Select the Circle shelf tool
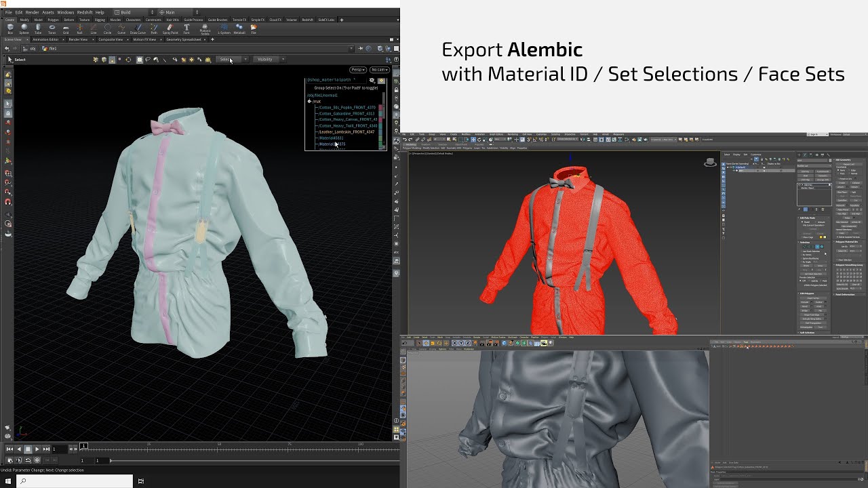 (107, 29)
